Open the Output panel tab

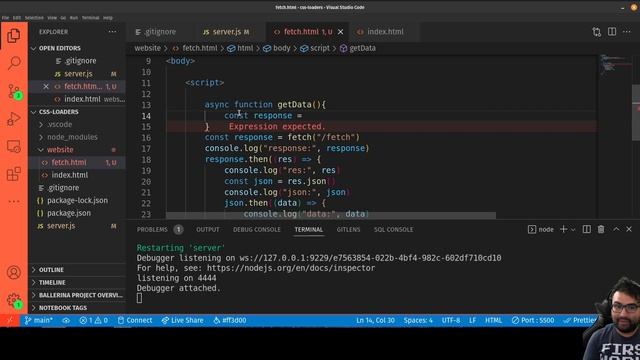point(208,230)
